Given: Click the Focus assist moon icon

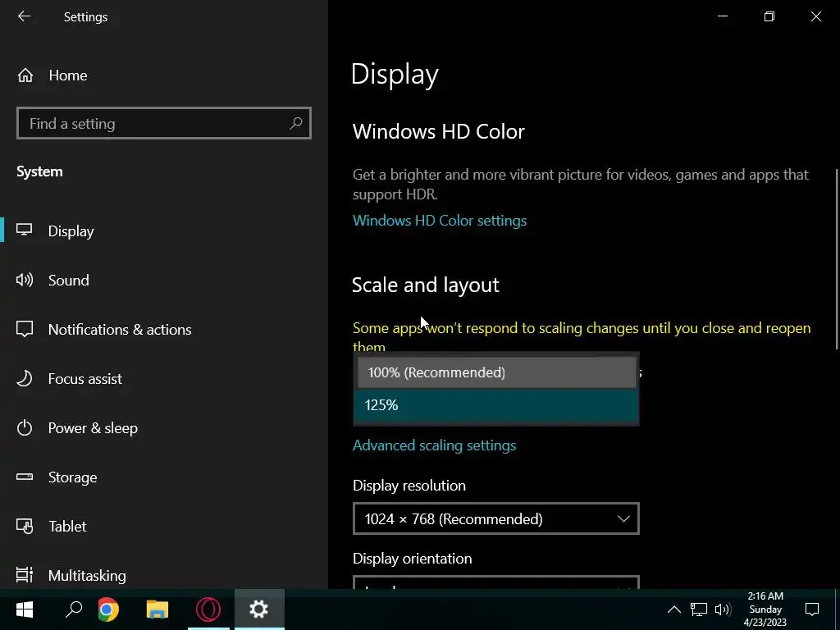Looking at the screenshot, I should click(24, 378).
